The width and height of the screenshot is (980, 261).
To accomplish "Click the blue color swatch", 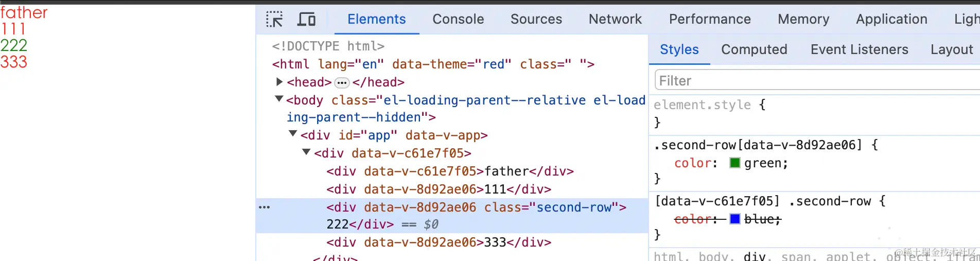I will pyautogui.click(x=735, y=219).
